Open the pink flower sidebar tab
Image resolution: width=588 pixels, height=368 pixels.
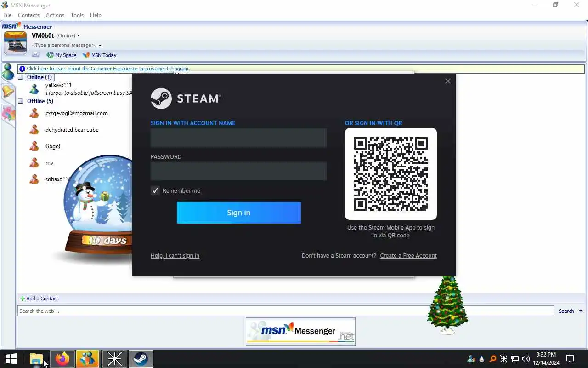(x=8, y=112)
